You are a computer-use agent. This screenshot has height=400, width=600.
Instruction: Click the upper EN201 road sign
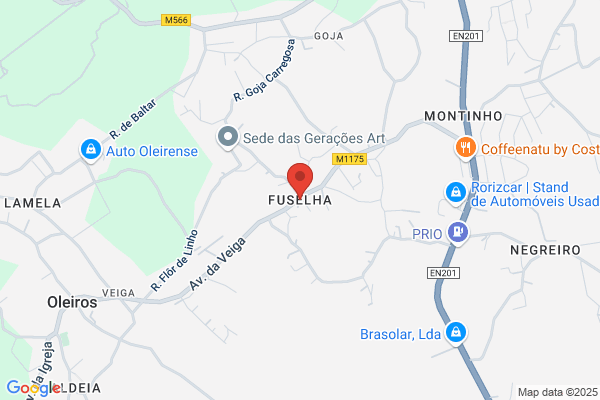point(466,36)
